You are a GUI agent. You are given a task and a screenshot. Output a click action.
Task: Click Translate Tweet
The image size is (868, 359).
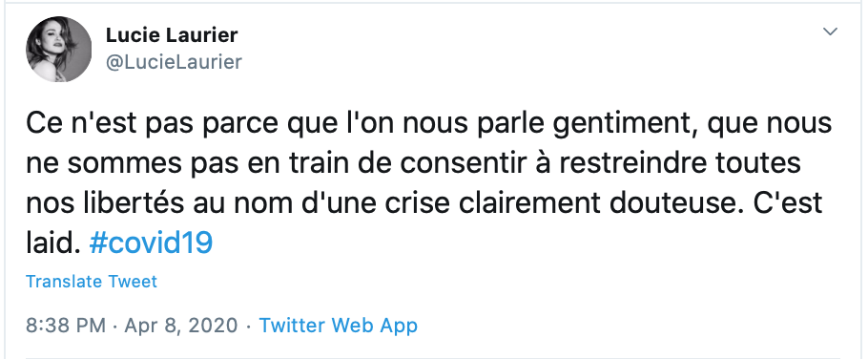tap(92, 282)
